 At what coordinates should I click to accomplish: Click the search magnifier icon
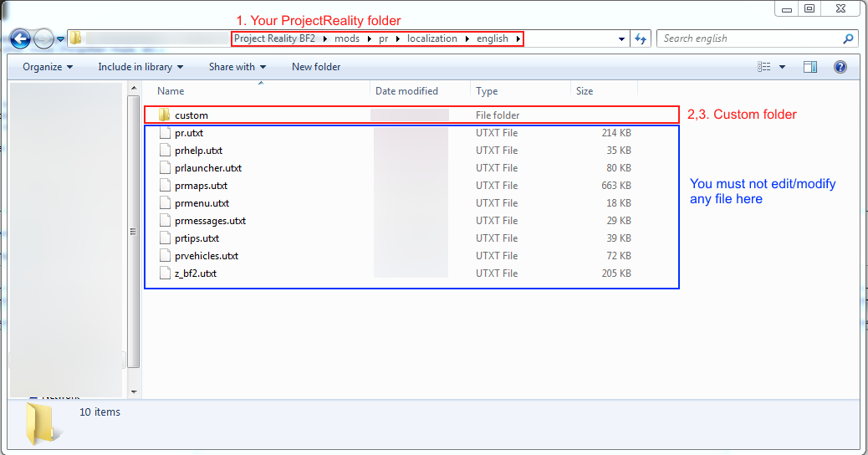[x=848, y=38]
